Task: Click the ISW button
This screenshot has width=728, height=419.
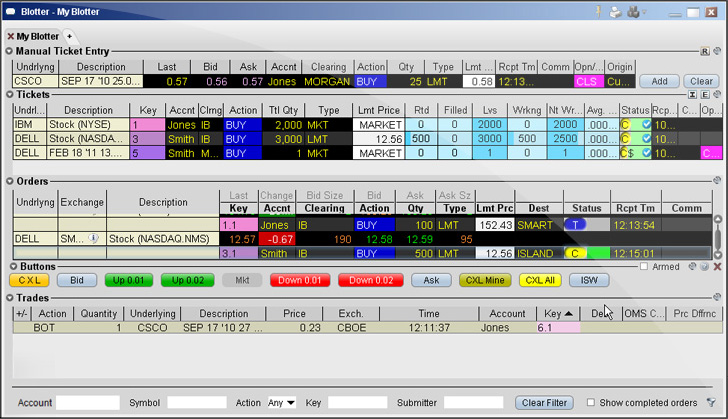Action: click(589, 280)
